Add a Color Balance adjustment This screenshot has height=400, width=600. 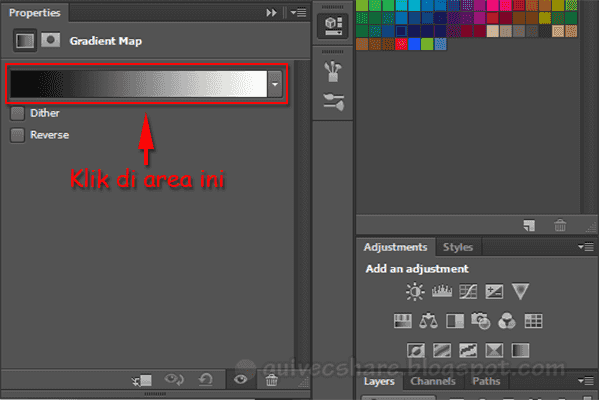coord(429,321)
